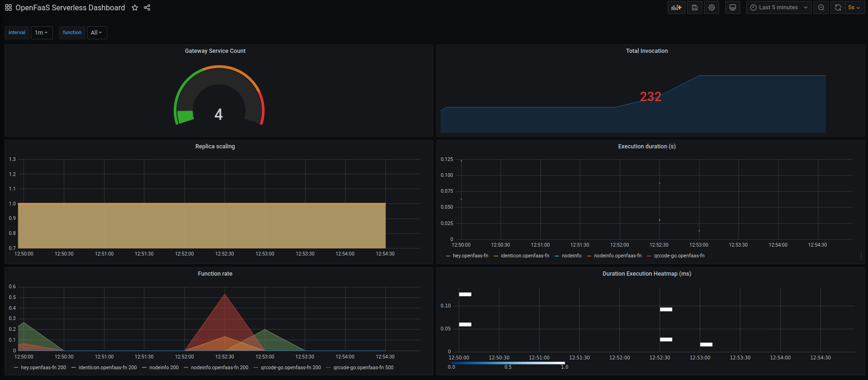Open the Execution duration (s) panel menu
The width and height of the screenshot is (868, 380).
pos(647,146)
